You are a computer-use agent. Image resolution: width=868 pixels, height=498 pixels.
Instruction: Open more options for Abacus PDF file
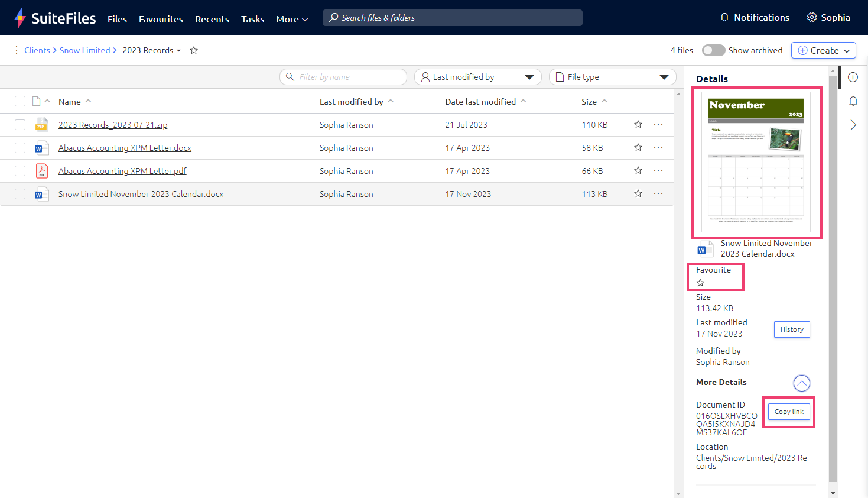(658, 170)
